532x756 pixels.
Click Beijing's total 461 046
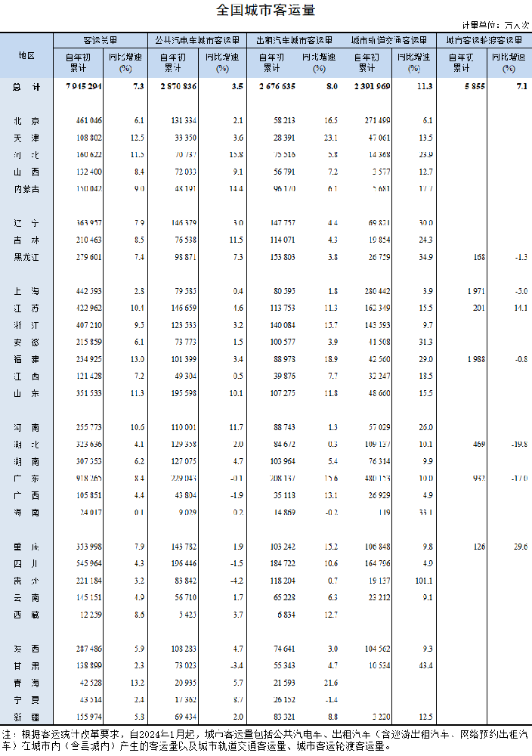(89, 120)
